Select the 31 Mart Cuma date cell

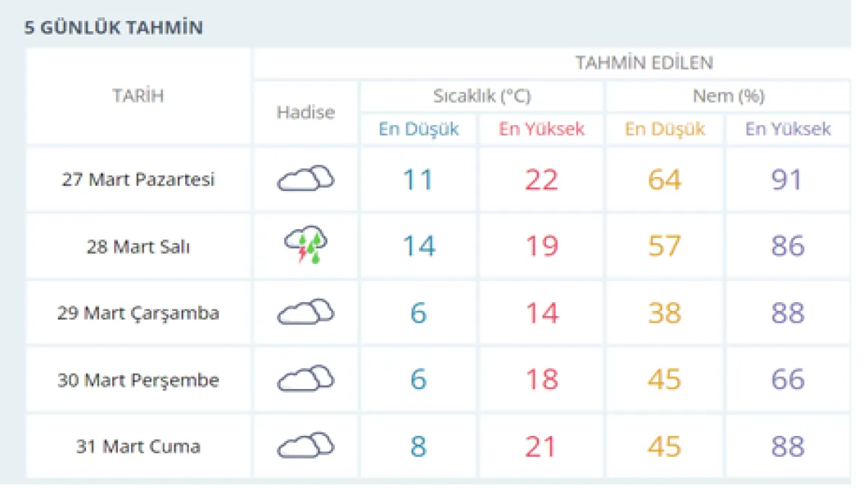[138, 446]
